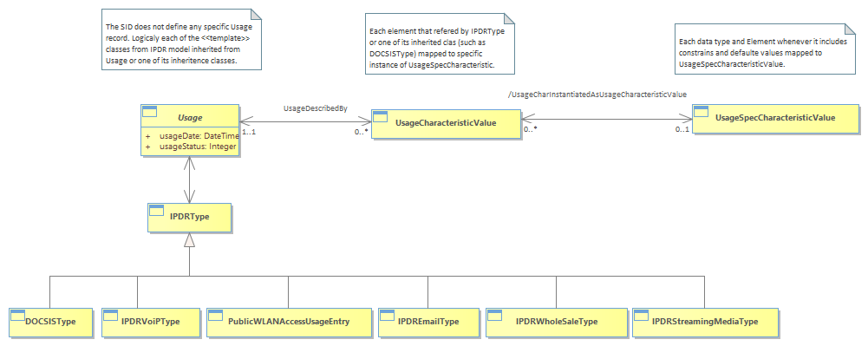
Task: Click the class icon on IPDRWholeSaleType
Action: (494, 315)
